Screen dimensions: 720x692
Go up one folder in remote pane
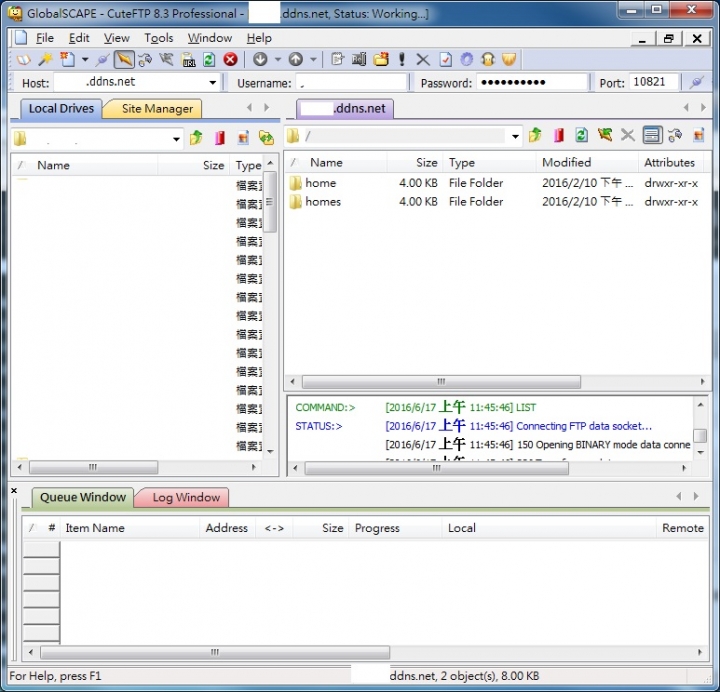pyautogui.click(x=535, y=135)
